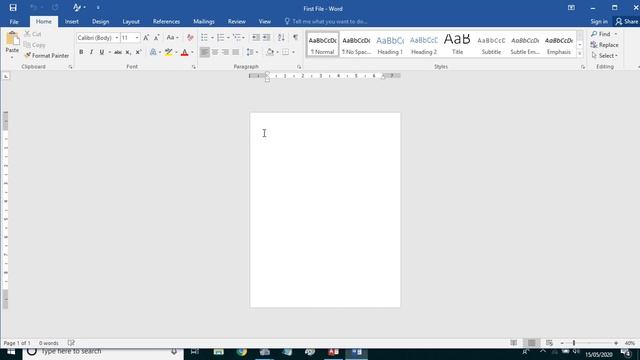The width and height of the screenshot is (640, 360).
Task: Zoom out with the minus button
Action: 562,343
